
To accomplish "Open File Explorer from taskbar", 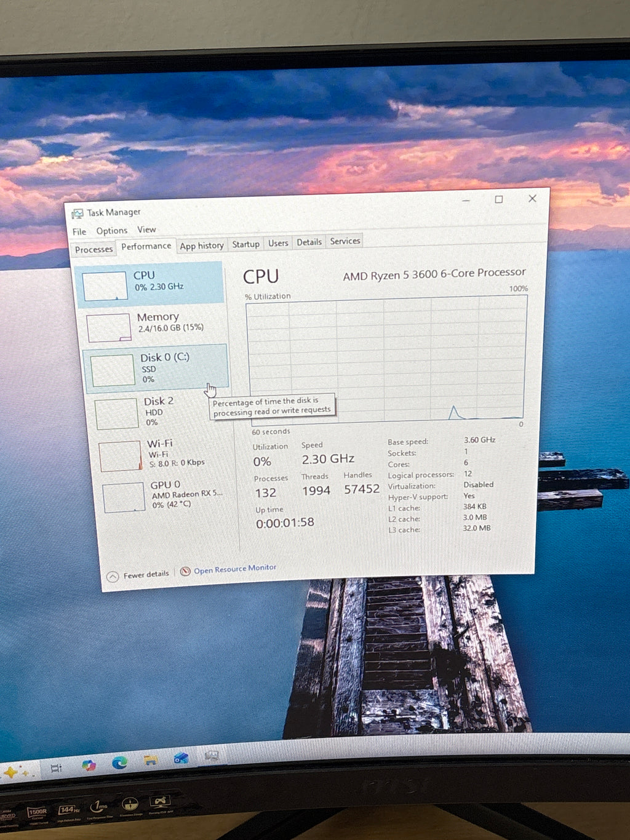I will pyautogui.click(x=150, y=761).
